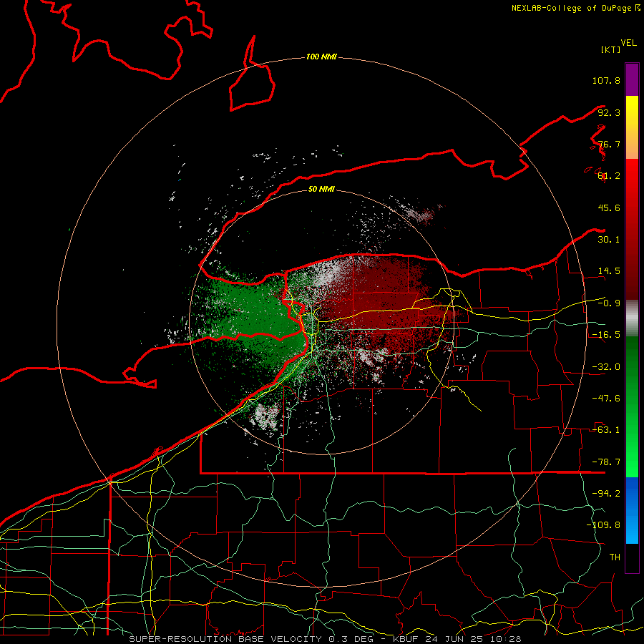Click the 14.5 legend value
The image size is (644, 644).
[609, 271]
